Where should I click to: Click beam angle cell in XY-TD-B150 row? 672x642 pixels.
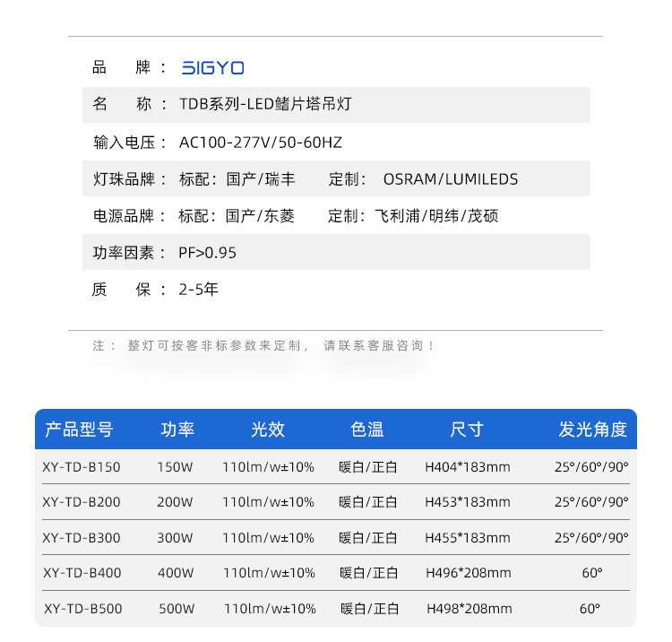pyautogui.click(x=591, y=466)
